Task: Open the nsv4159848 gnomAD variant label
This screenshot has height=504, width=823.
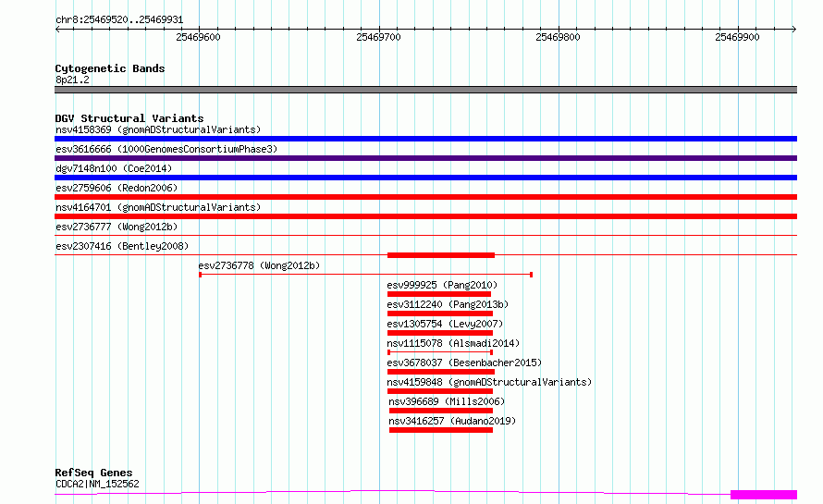Action: (x=489, y=382)
